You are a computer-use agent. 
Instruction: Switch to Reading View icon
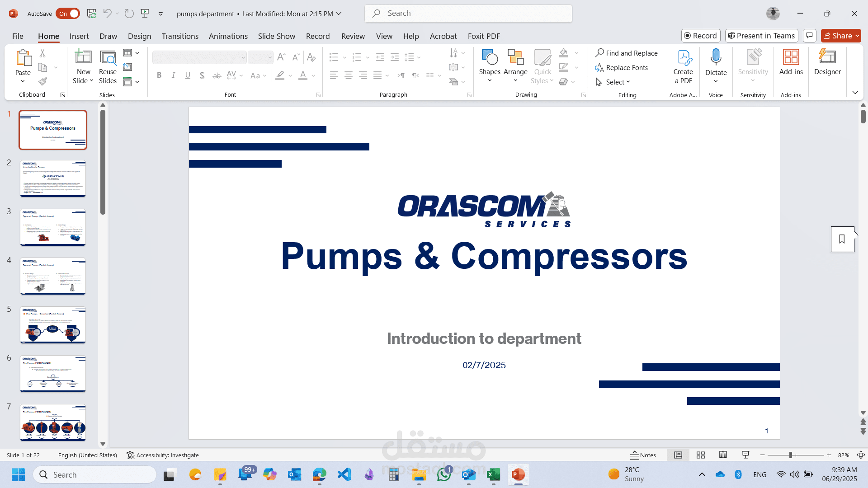pos(723,455)
